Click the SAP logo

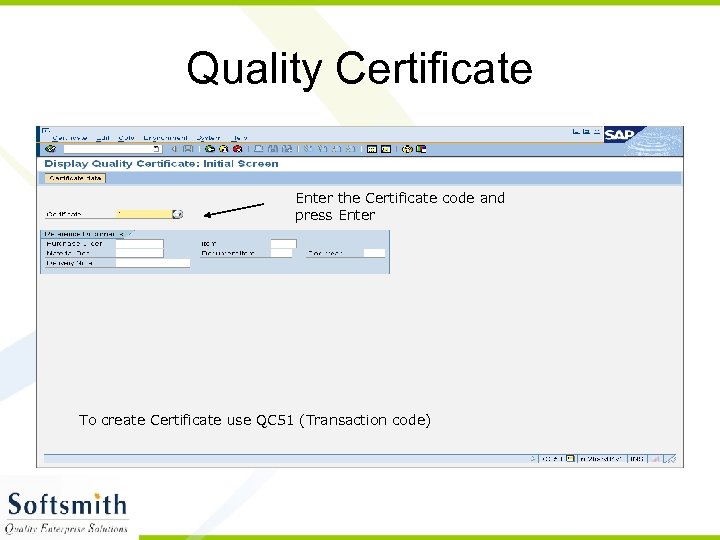click(x=620, y=135)
